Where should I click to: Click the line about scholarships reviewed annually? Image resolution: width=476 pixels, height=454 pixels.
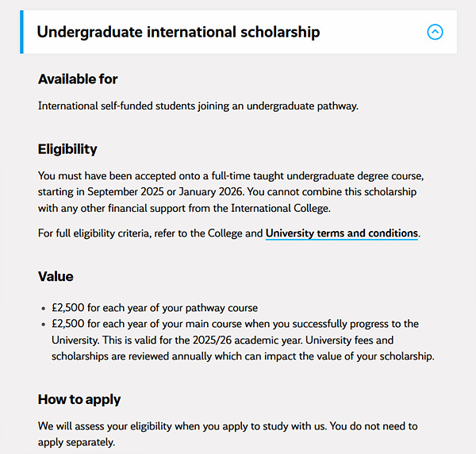243,356
